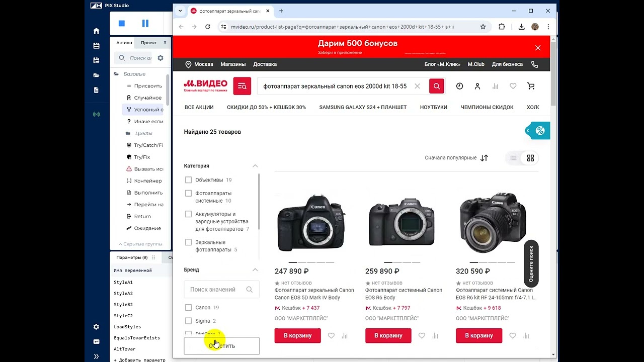Collapse the Категория filter section
The width and height of the screenshot is (644, 362).
click(255, 166)
